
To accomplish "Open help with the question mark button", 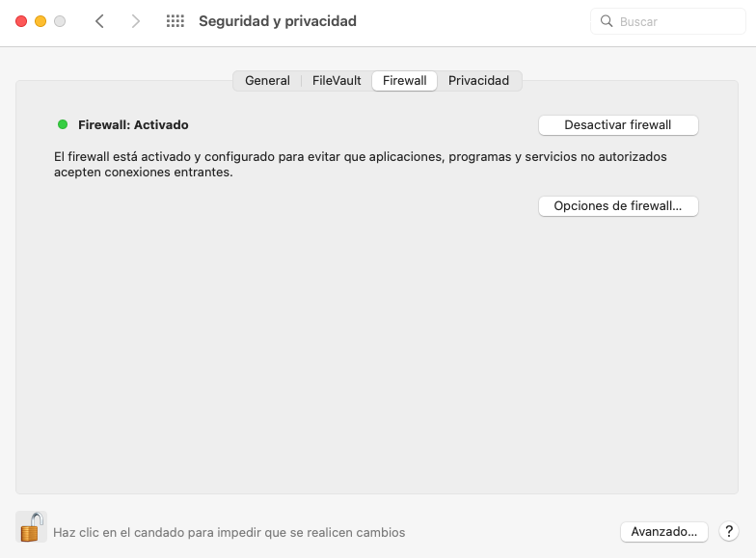I will coord(729,531).
